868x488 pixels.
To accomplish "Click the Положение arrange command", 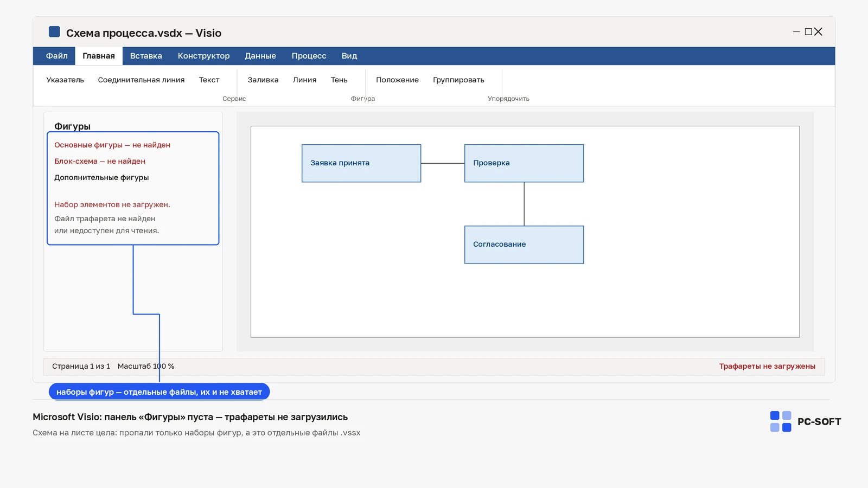I will pos(397,80).
